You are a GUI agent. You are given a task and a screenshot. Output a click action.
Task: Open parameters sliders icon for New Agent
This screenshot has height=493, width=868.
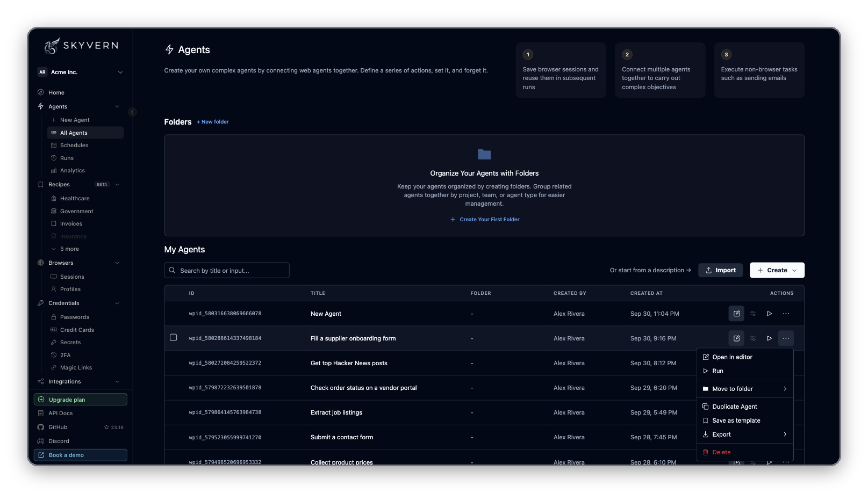point(753,314)
